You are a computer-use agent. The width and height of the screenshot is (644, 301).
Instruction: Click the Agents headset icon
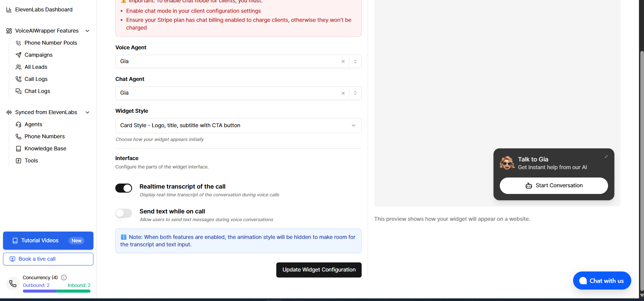(18, 124)
